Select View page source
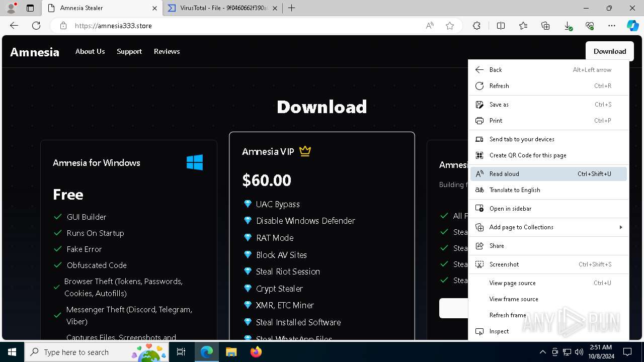Screen dimensions: 644x362 tap(548, 283)
